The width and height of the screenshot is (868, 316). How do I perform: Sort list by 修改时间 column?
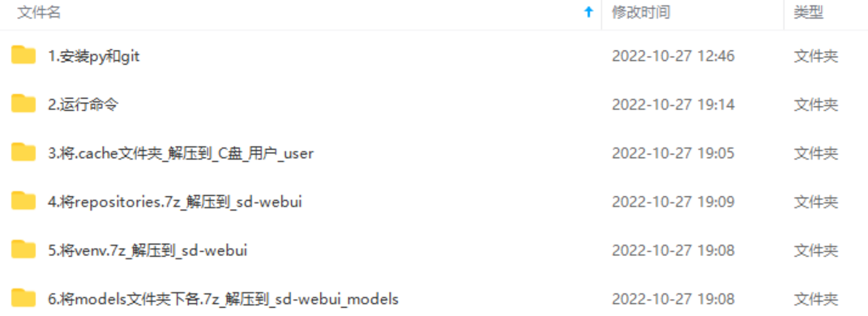[x=640, y=13]
